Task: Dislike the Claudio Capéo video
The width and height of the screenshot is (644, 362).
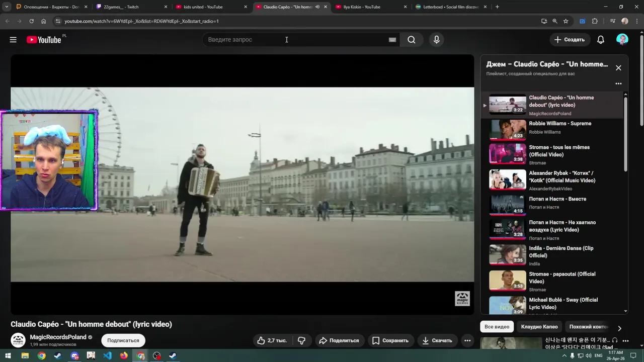Action: click(302, 340)
